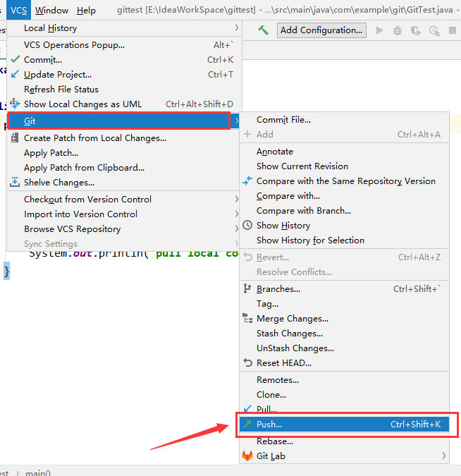461x476 pixels.
Task: Choose Push... from the Git submenu
Action: pos(344,424)
